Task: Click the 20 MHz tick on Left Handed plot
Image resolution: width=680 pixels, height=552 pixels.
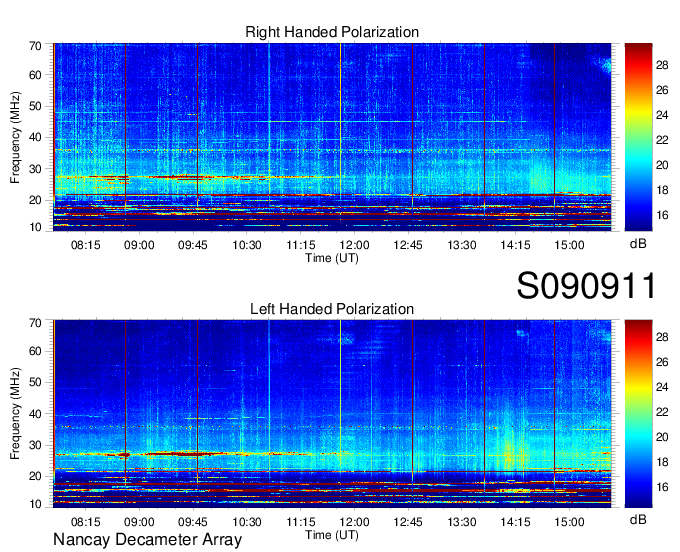Action: (35, 477)
